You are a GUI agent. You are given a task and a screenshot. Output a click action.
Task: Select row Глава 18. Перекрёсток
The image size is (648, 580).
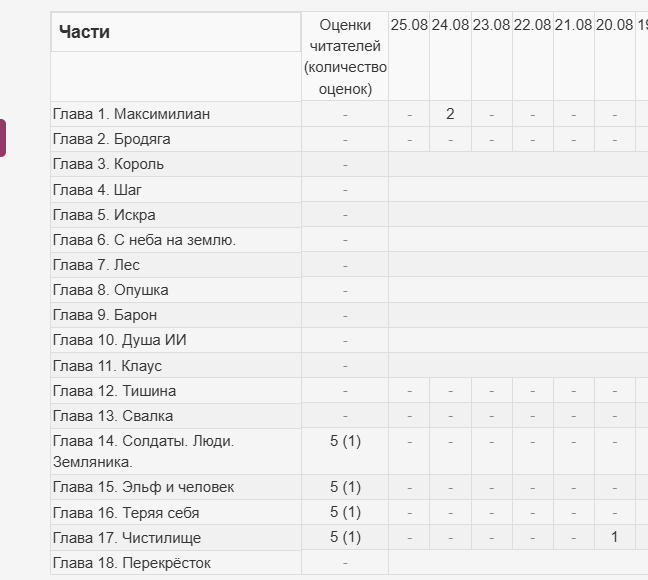tap(349, 563)
